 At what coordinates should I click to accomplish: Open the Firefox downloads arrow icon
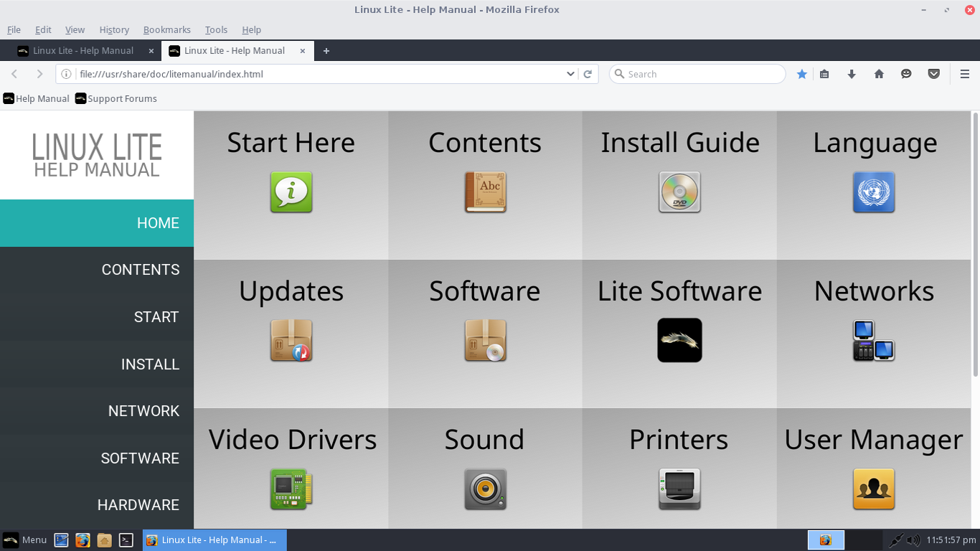tap(852, 74)
